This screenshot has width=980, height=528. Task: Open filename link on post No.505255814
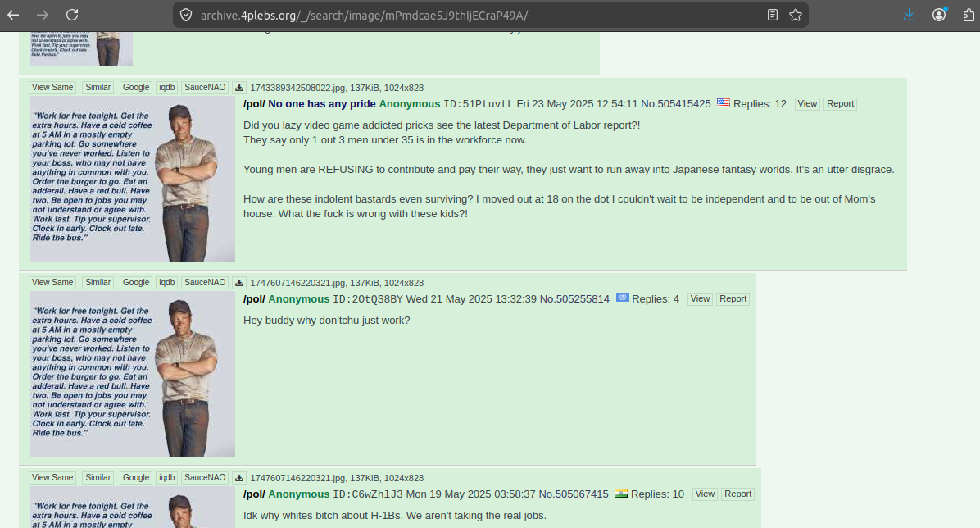(x=297, y=284)
